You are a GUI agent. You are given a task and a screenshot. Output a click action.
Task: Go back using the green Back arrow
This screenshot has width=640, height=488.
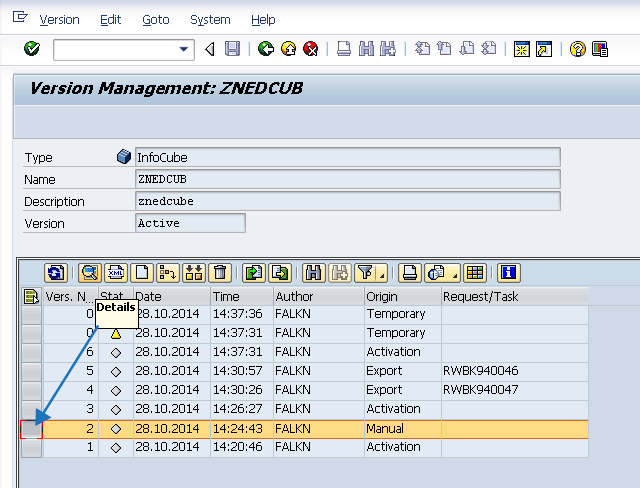tap(265, 49)
